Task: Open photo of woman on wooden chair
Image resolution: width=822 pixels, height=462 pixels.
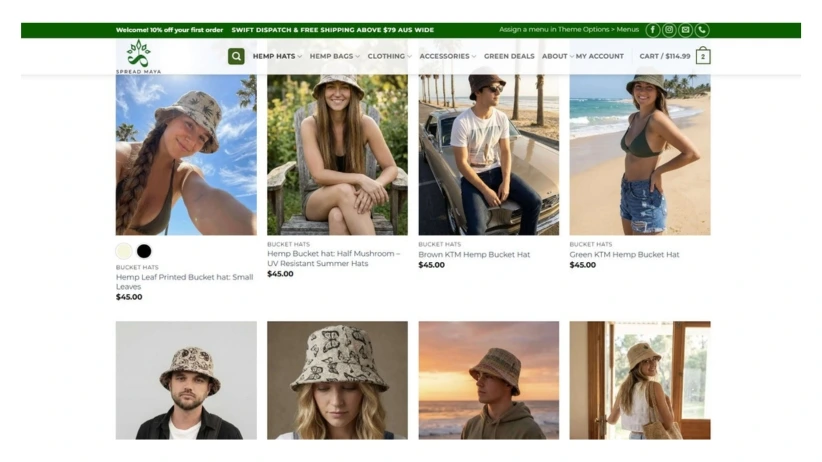Action: click(337, 155)
